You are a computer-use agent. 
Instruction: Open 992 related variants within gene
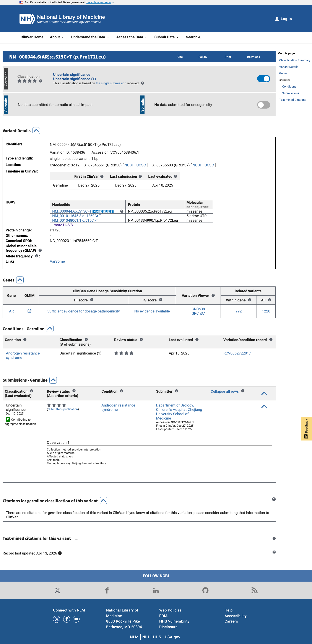(x=239, y=311)
